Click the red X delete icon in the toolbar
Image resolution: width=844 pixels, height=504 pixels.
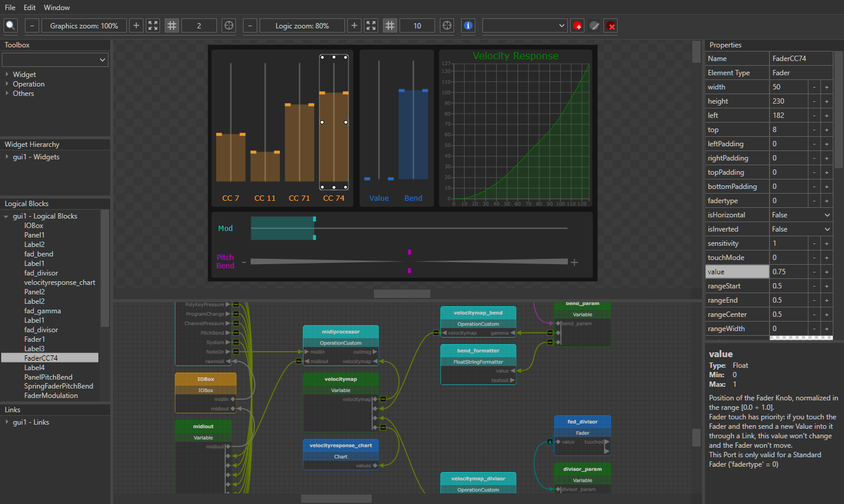pyautogui.click(x=610, y=25)
